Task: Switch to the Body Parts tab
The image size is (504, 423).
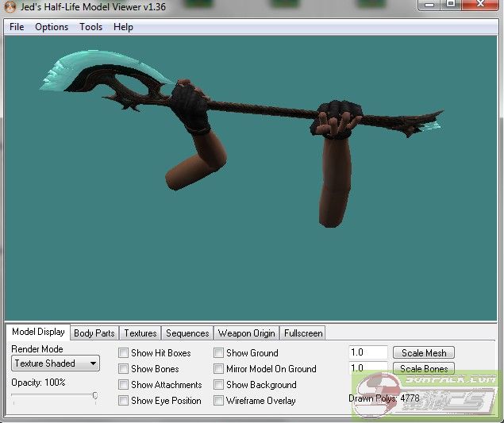Action: (94, 333)
